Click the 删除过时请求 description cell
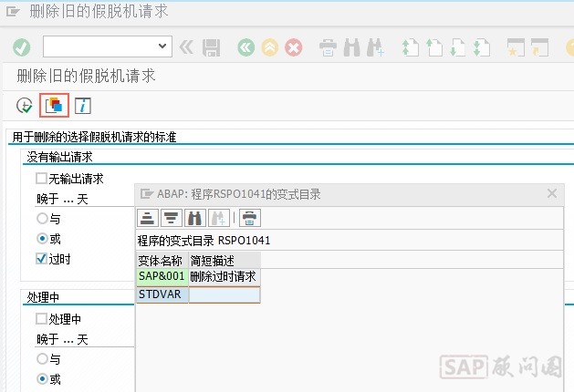This screenshot has width=574, height=392. tap(224, 277)
